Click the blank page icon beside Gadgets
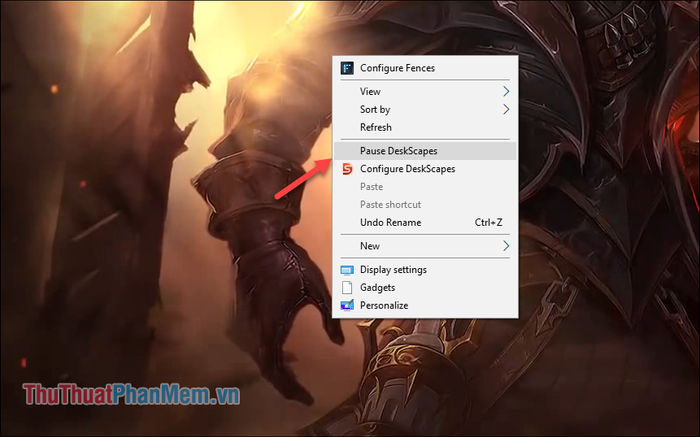 coord(347,287)
